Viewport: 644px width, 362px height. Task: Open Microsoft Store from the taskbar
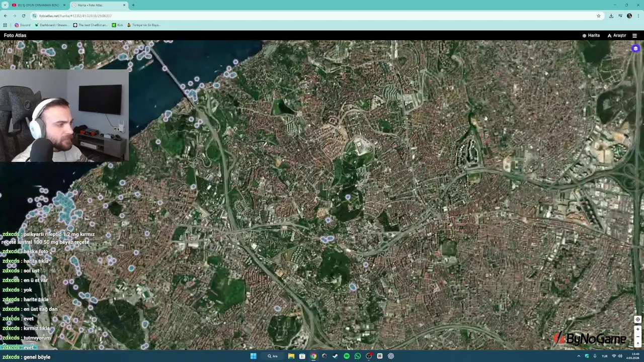pyautogui.click(x=302, y=356)
